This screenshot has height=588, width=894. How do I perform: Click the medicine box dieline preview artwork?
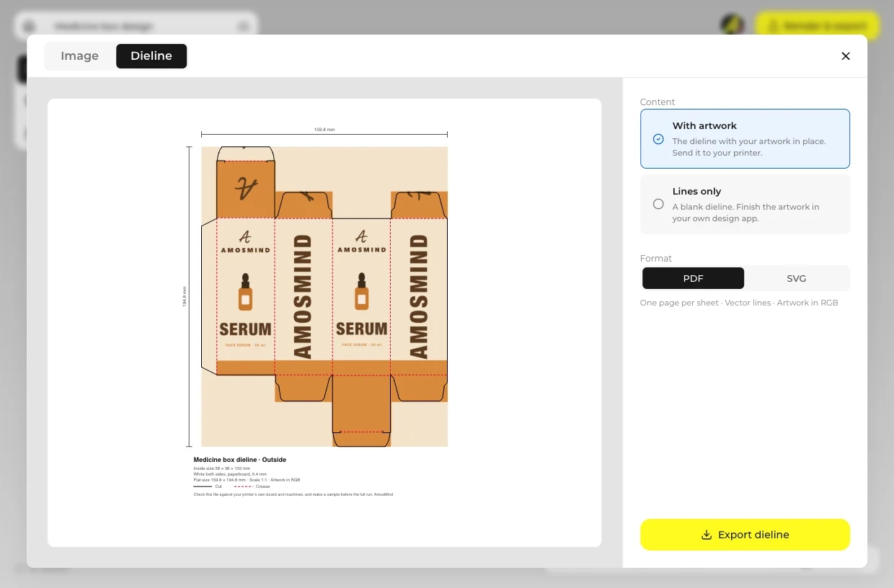pos(324,296)
